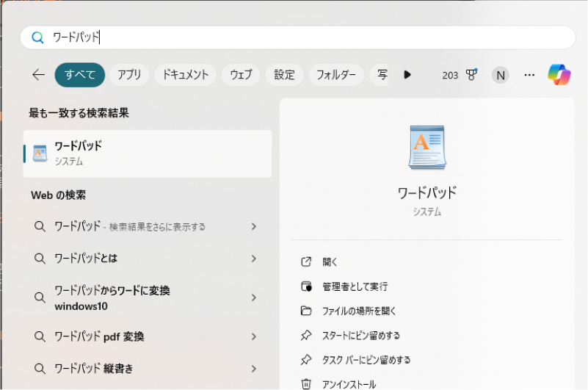Viewport: 588px width, 390px height.
Task: Open the rewards trophy icon
Action: coord(471,75)
